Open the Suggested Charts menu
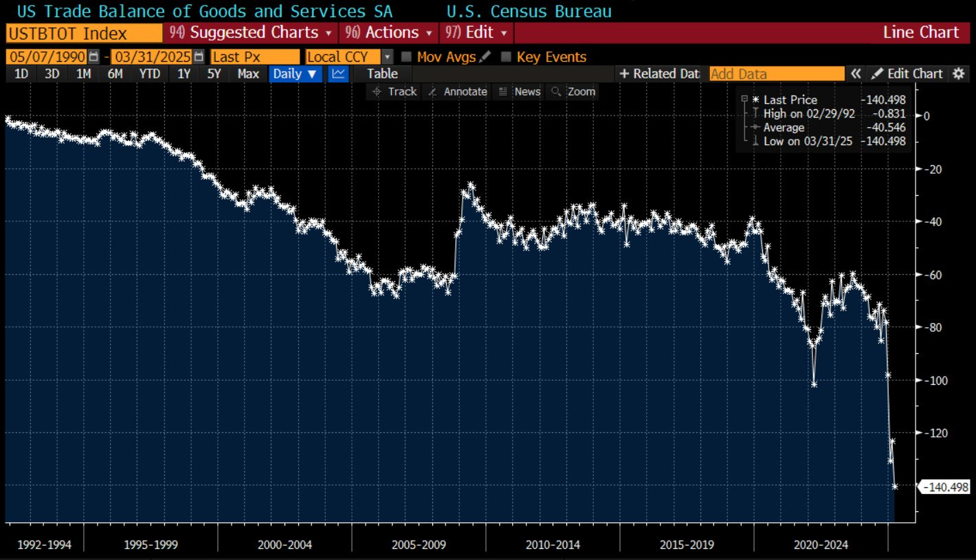976x560 pixels. pyautogui.click(x=251, y=32)
